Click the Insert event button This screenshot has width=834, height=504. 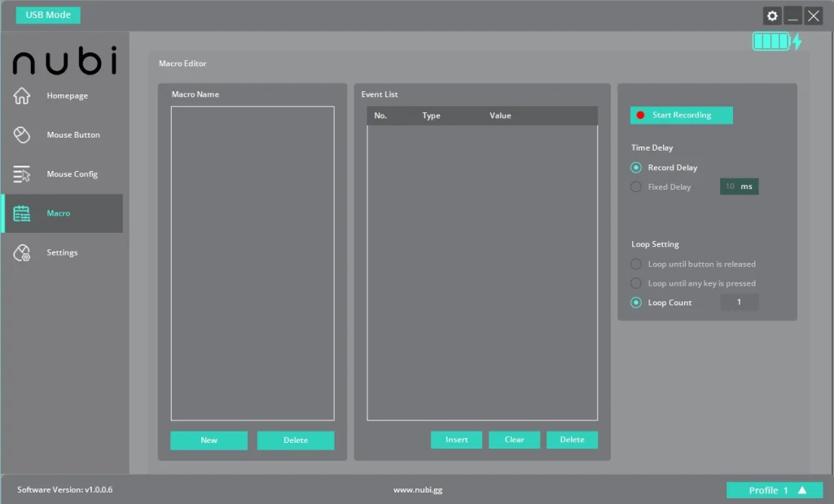point(456,440)
